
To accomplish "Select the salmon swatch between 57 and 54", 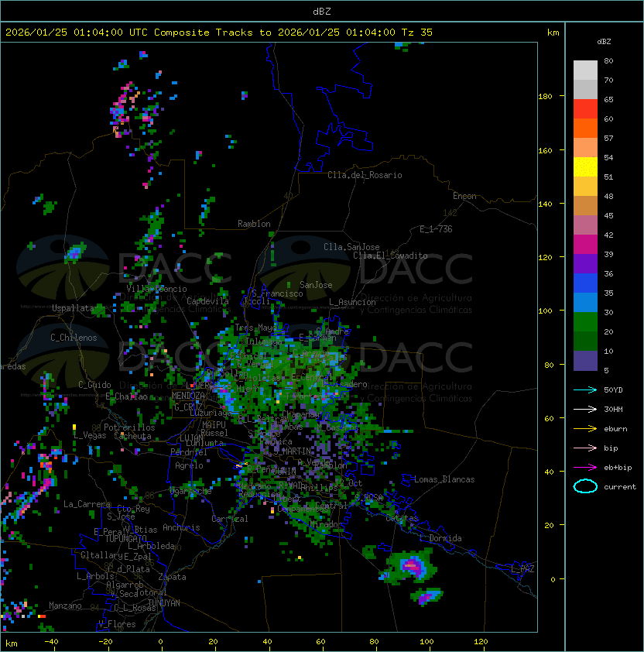I will (x=585, y=148).
